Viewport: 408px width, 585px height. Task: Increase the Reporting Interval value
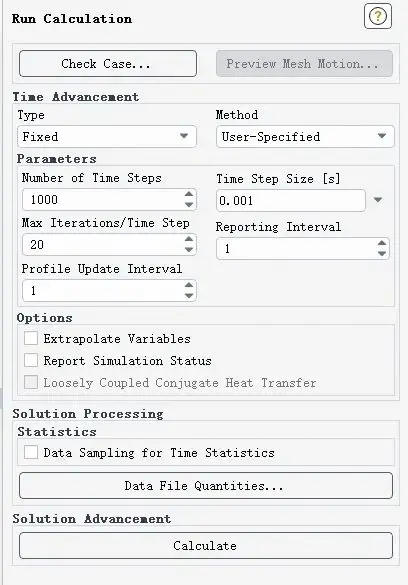click(382, 243)
